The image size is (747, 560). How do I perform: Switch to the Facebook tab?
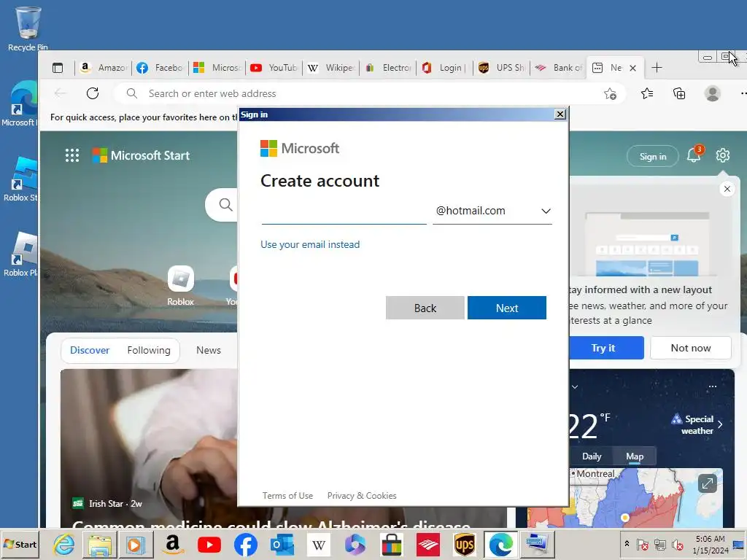coord(160,68)
